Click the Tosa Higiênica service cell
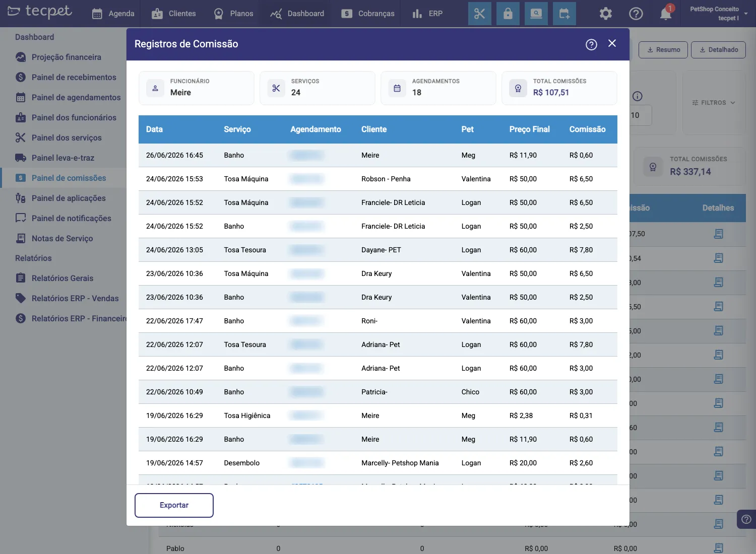 click(247, 415)
